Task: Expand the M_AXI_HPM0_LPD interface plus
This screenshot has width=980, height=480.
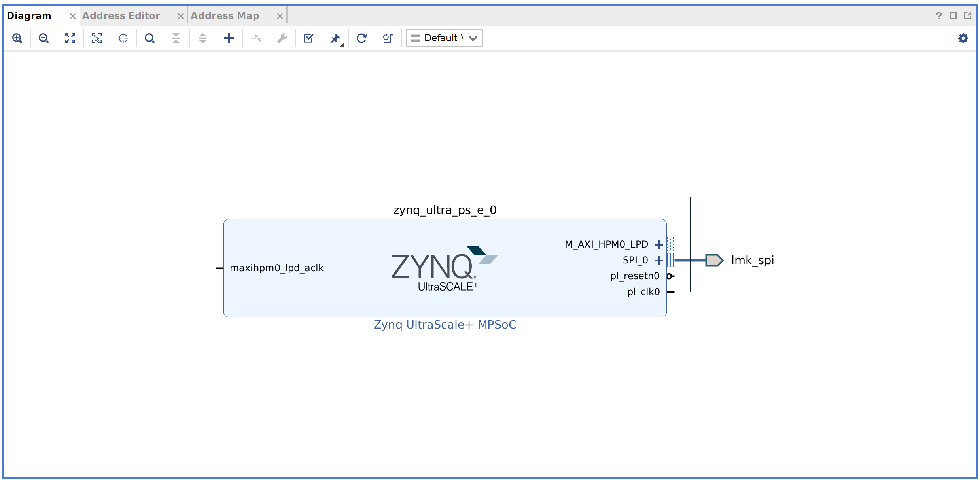Action: (x=659, y=245)
